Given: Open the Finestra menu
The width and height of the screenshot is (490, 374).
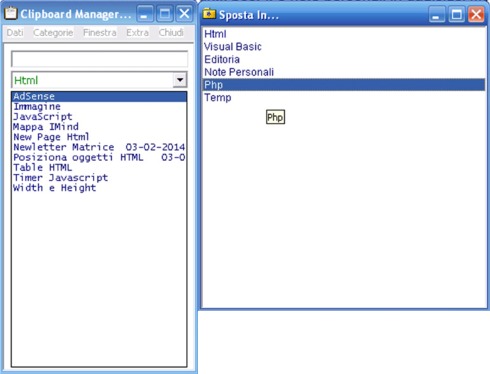Looking at the screenshot, I should pyautogui.click(x=100, y=33).
